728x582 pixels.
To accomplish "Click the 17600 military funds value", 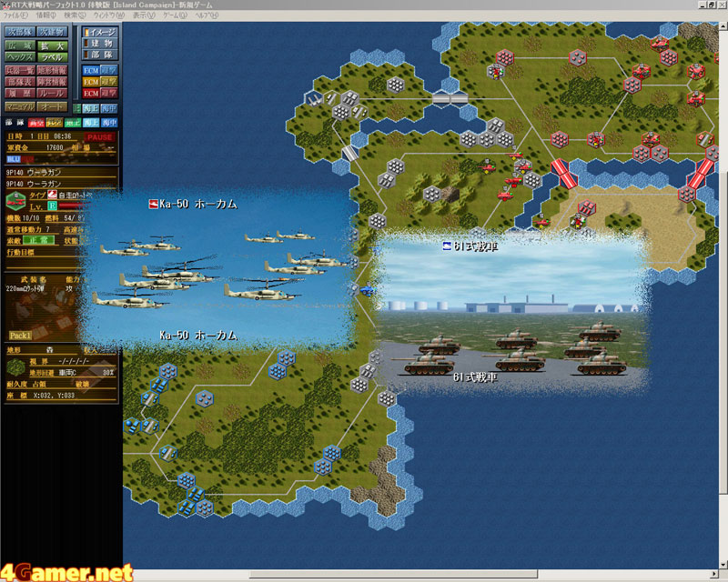I will point(55,147).
